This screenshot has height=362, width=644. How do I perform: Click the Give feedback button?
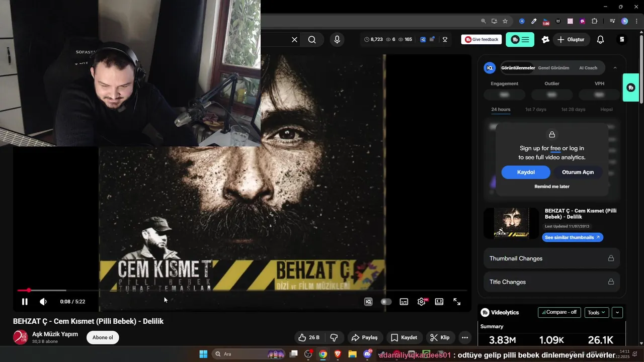click(481, 40)
